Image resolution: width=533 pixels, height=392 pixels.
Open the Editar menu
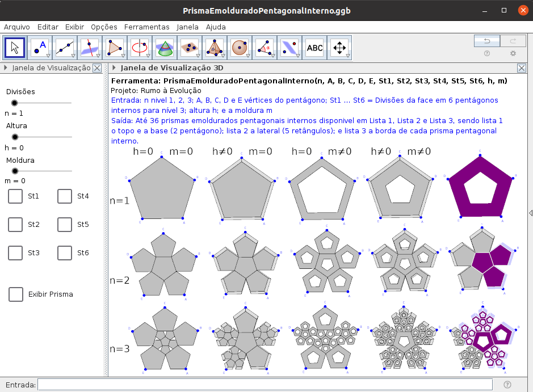pos(48,27)
